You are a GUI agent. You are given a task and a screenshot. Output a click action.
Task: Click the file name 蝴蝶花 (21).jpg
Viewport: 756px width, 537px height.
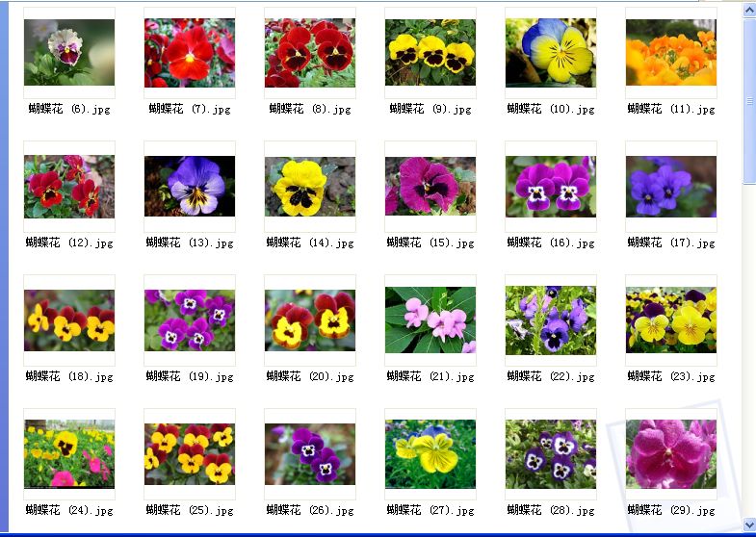tap(430, 376)
